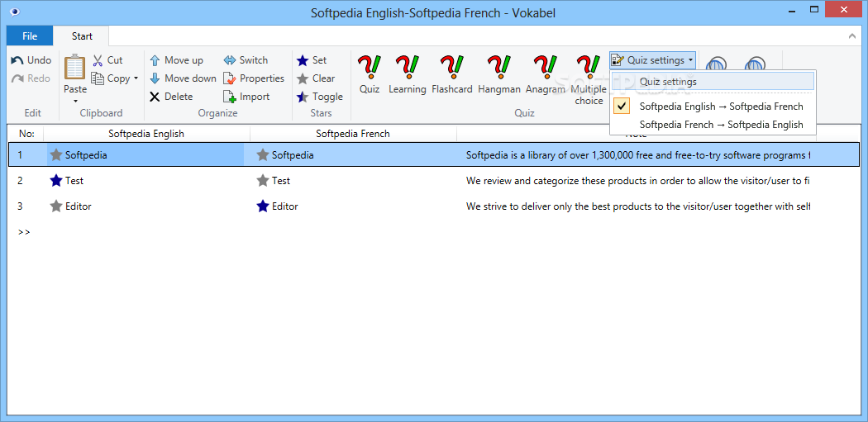Image resolution: width=868 pixels, height=422 pixels.
Task: Select row number 2
Action: pyautogui.click(x=20, y=180)
